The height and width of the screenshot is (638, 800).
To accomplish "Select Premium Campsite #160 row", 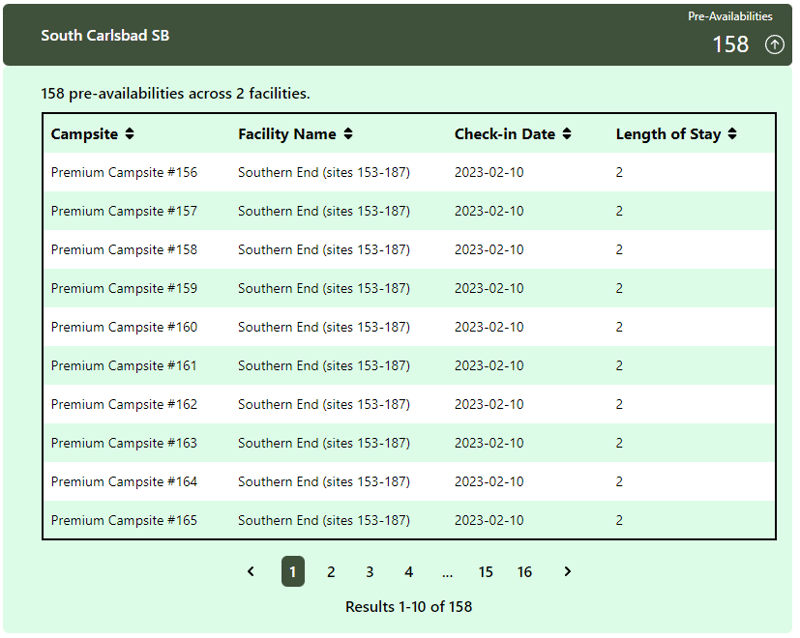I will pos(409,327).
